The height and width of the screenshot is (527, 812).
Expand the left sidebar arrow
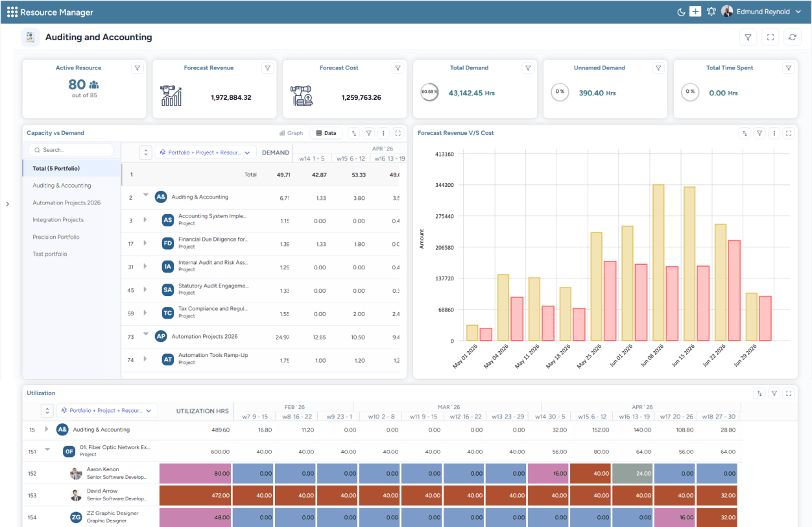coord(7,204)
